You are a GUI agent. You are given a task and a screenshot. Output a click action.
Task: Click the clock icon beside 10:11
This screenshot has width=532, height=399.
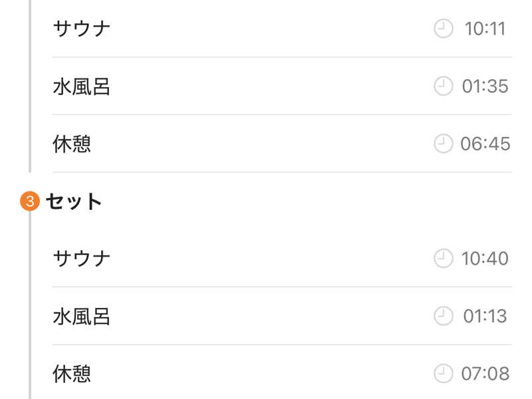pos(444,29)
